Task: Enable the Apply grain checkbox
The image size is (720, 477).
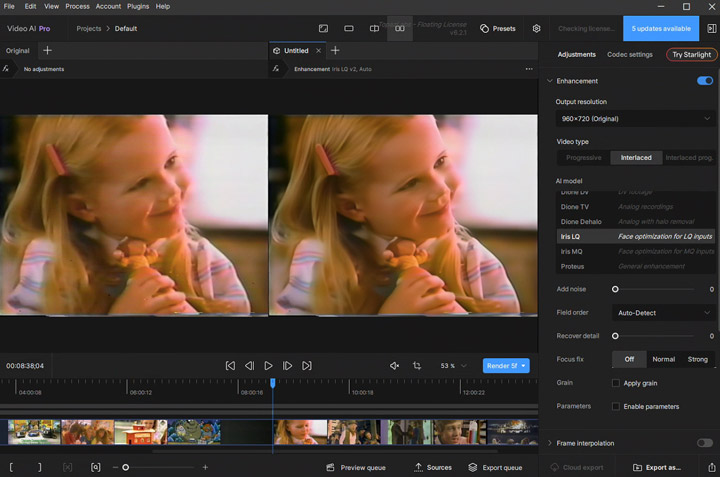Action: click(616, 383)
